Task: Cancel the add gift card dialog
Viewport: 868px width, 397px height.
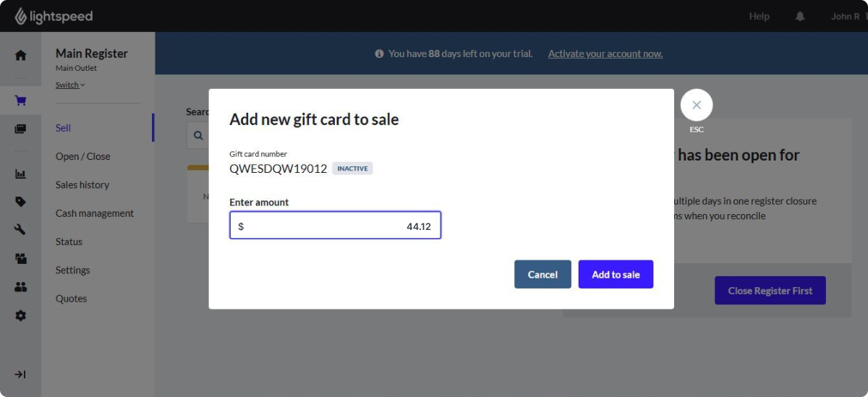Action: click(x=542, y=274)
